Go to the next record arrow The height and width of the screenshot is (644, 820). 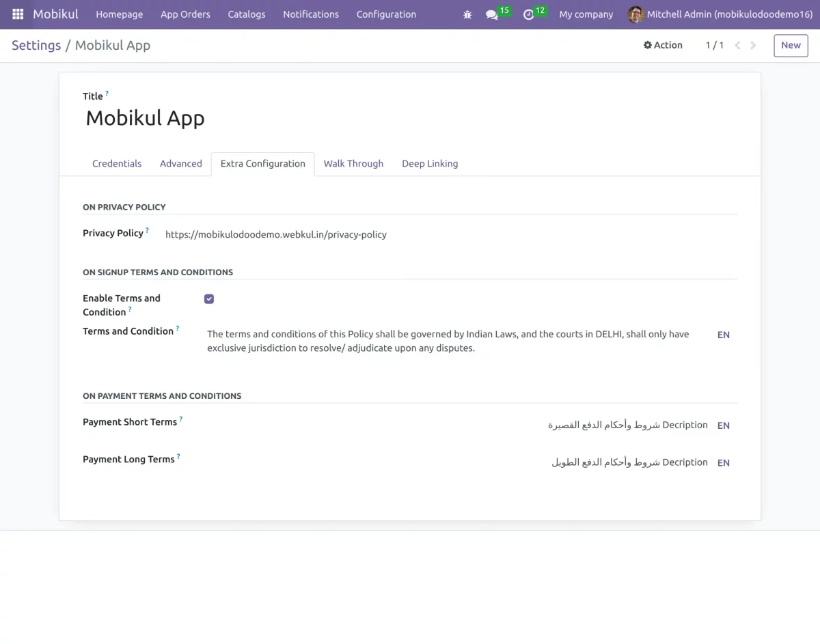(x=753, y=45)
